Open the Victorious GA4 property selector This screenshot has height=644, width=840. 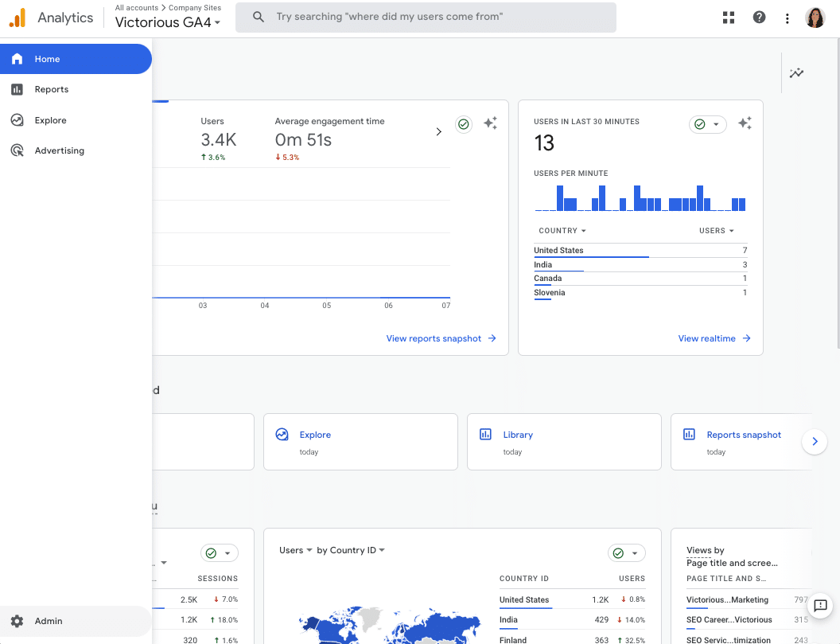[x=168, y=22]
